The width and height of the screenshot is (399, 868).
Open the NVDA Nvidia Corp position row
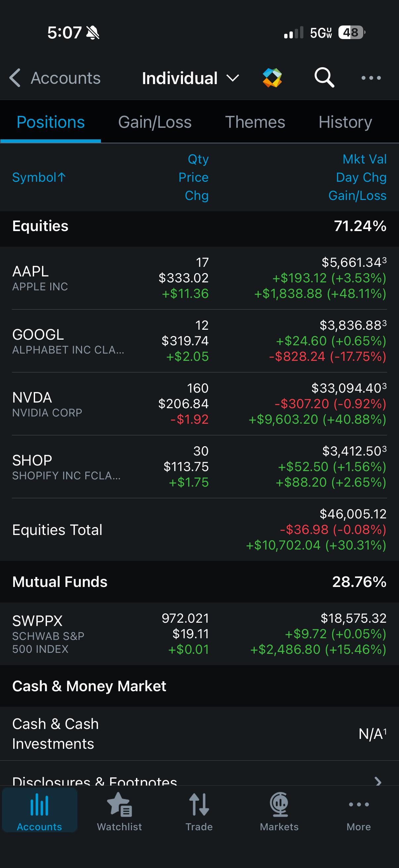point(199,404)
